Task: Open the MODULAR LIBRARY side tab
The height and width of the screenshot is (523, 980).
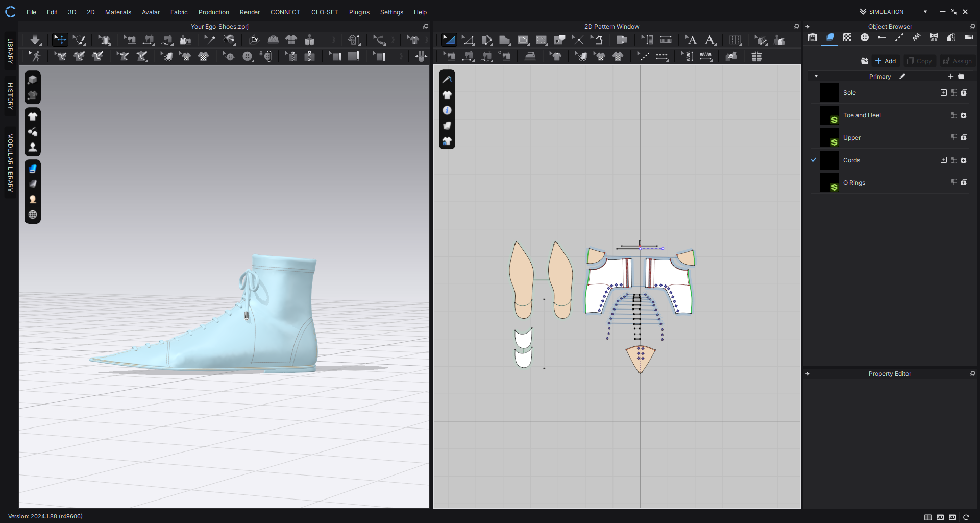Action: [10, 162]
